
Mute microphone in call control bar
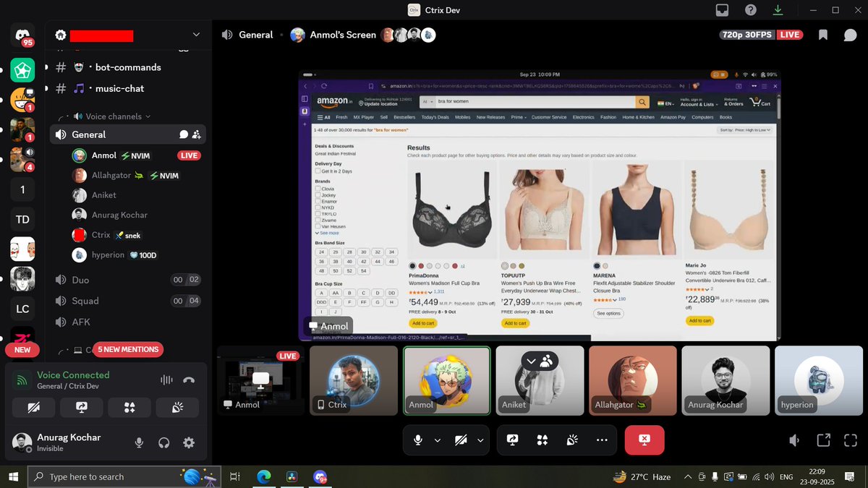[x=418, y=440]
